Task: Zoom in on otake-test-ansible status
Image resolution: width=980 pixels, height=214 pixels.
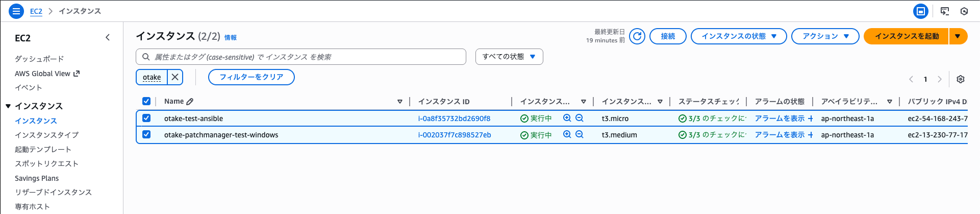Action: [x=567, y=118]
